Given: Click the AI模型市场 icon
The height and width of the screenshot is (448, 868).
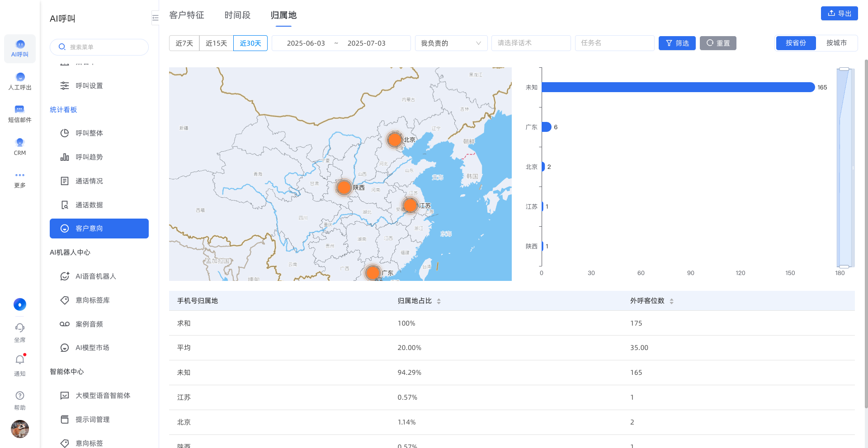Looking at the screenshot, I should (x=65, y=348).
